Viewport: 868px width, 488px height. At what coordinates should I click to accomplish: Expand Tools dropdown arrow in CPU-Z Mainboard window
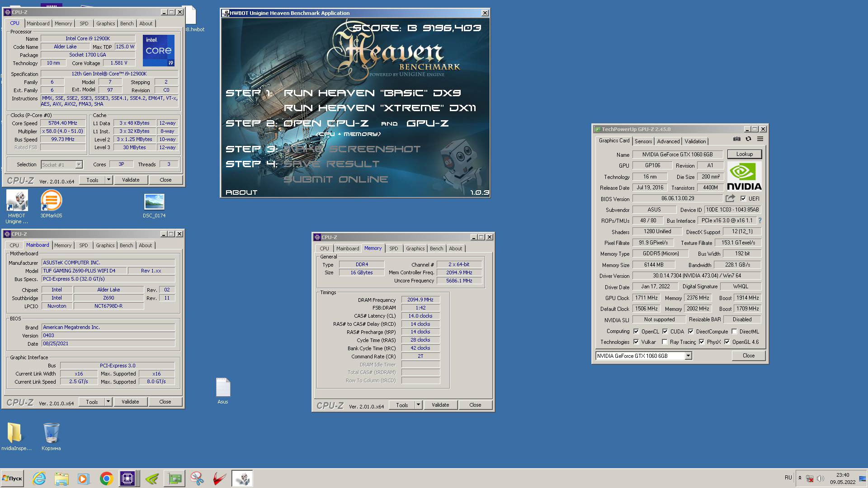(x=108, y=402)
